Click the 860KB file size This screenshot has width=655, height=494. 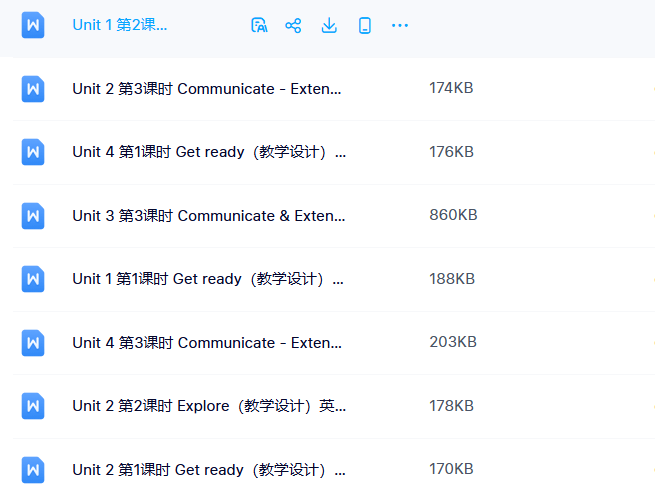[x=453, y=215]
